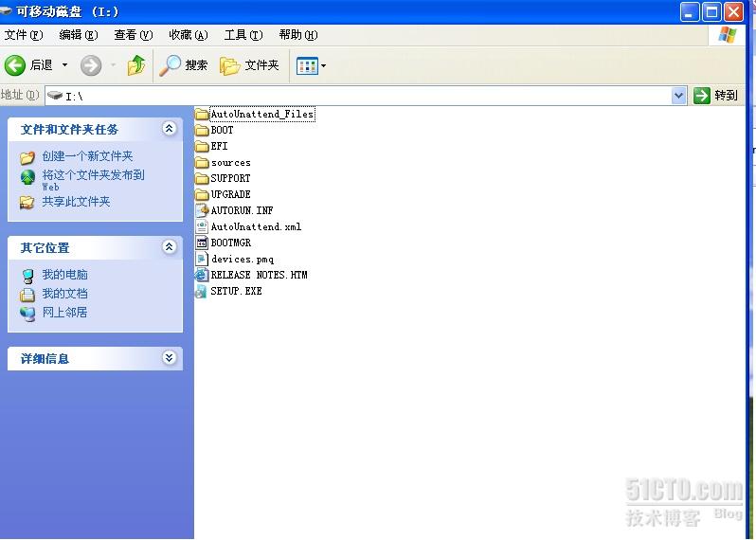Select the RELEASE NOTES.HTM file icon
756x540 pixels.
(202, 275)
